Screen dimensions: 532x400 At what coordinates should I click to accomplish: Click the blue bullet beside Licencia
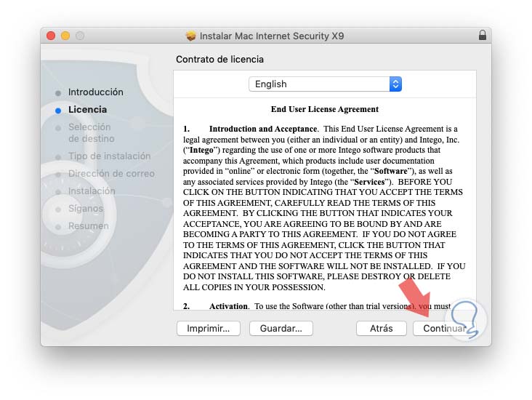[x=58, y=111]
